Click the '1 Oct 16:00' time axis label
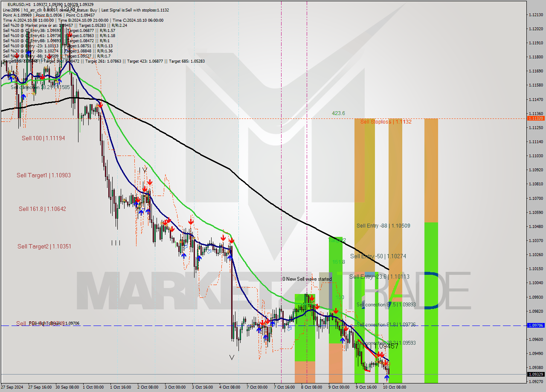Screen dimensions: 546x392 pos(122,387)
